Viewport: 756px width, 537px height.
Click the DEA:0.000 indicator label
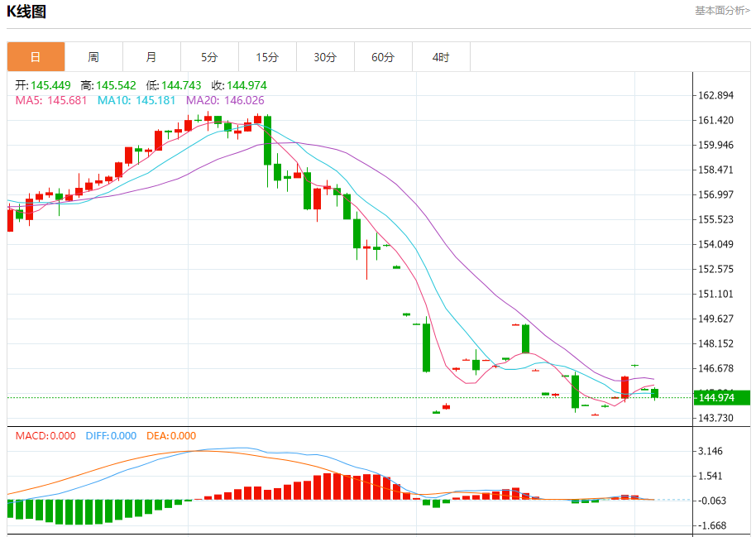click(171, 436)
